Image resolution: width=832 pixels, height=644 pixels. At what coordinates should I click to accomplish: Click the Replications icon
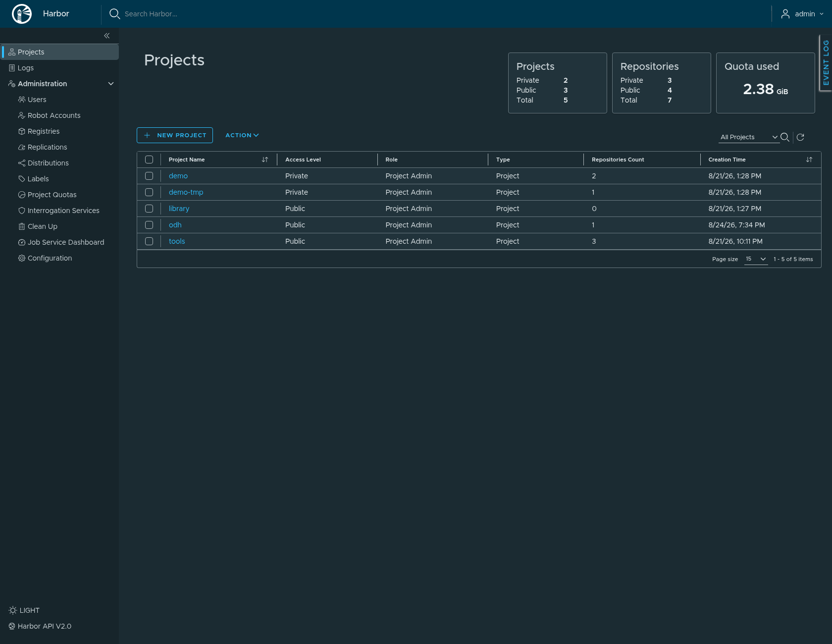point(22,147)
